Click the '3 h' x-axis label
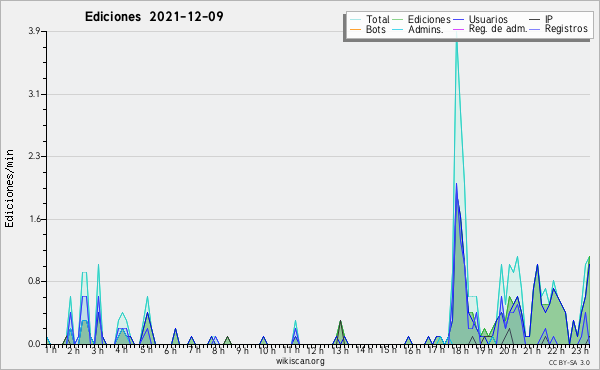 click(98, 350)
